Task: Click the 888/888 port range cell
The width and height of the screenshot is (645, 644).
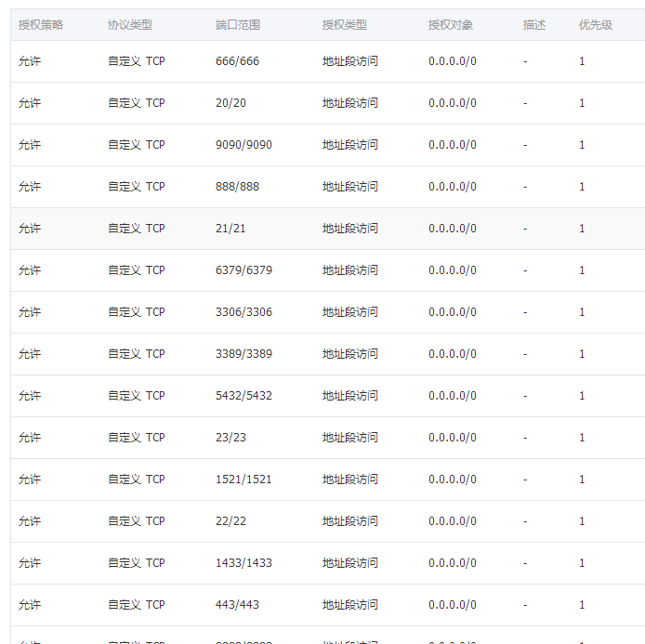Action: (x=237, y=187)
